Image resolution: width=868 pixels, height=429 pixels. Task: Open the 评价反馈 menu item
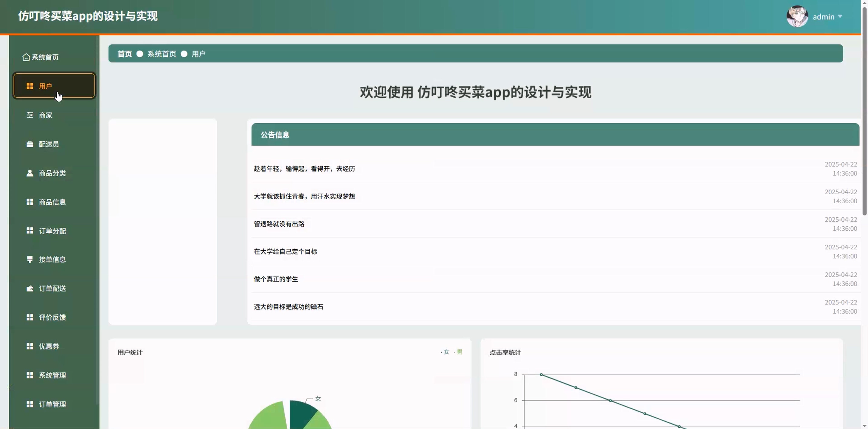tap(52, 318)
